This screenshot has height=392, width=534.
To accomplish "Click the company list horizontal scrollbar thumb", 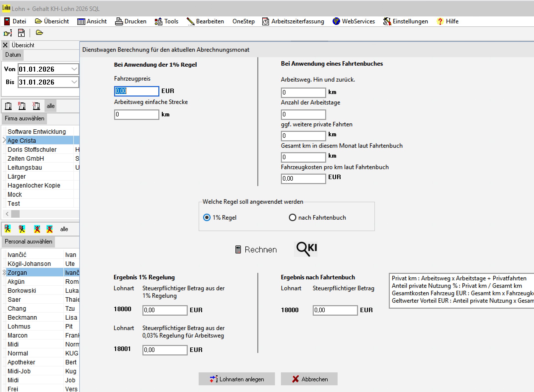I will tap(15, 214).
